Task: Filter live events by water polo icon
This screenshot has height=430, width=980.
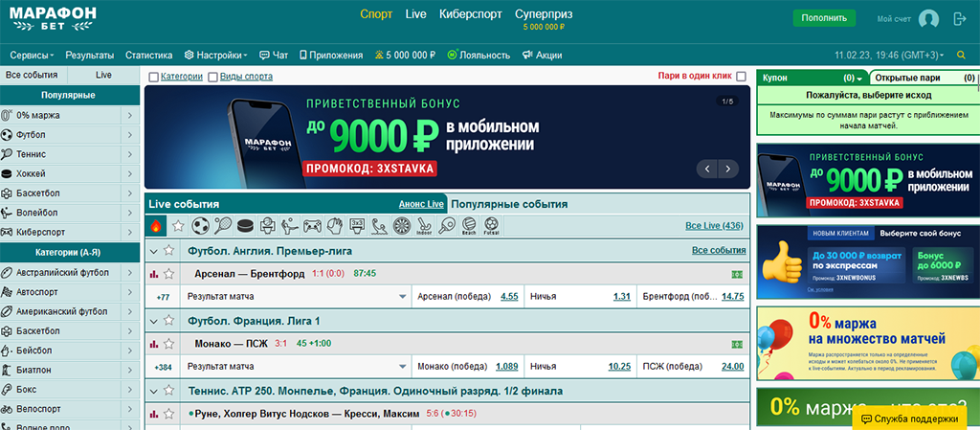Action: click(x=379, y=226)
